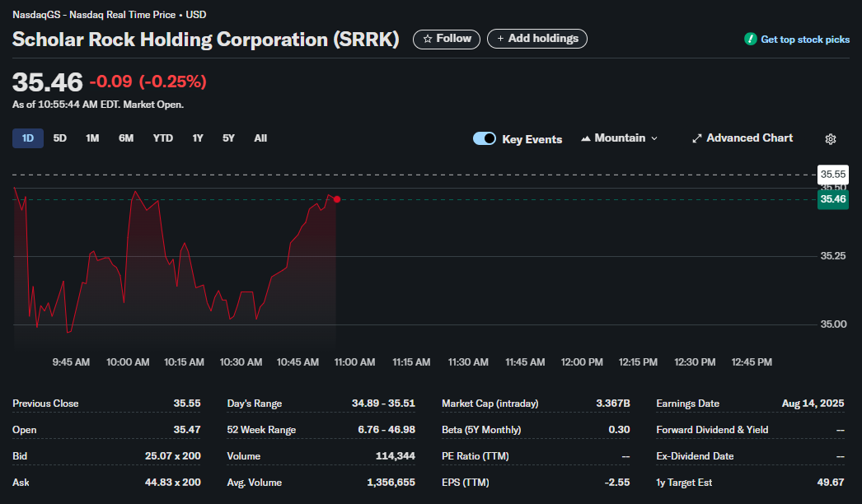Click the Aug 14, 2025 earnings date
Viewport: 862px width, 504px height.
point(813,404)
